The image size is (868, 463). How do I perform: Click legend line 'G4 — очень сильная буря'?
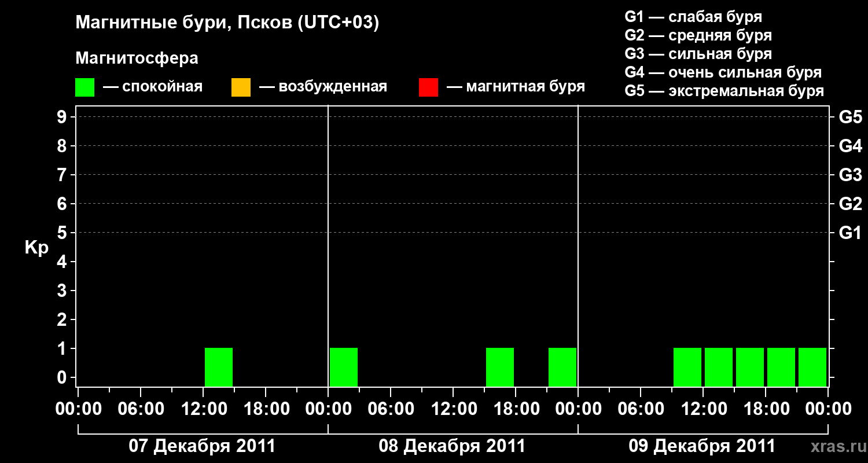pyautogui.click(x=723, y=72)
